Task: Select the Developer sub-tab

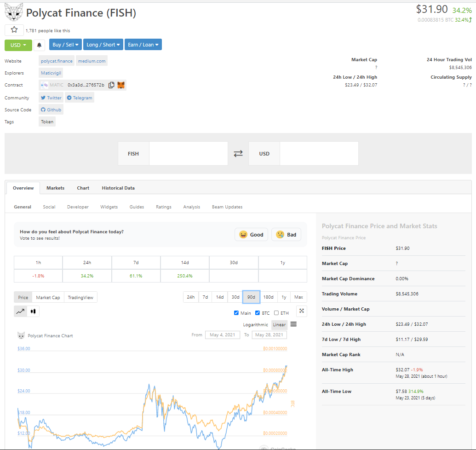Action: (78, 207)
